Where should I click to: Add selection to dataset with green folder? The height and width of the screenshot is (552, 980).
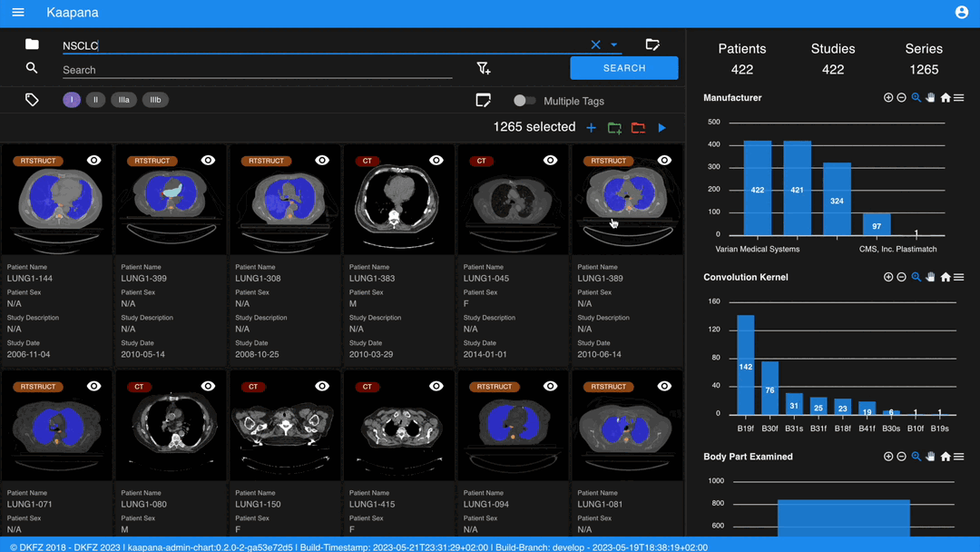point(614,128)
